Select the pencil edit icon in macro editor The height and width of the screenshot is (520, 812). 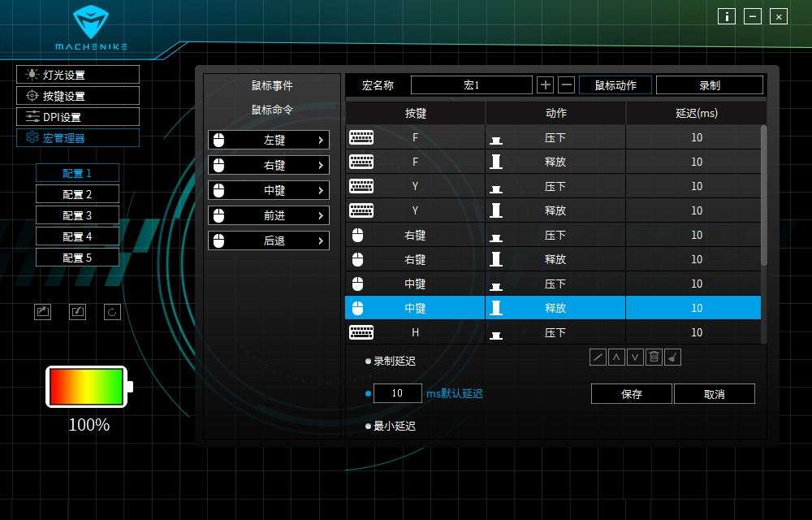click(x=598, y=357)
